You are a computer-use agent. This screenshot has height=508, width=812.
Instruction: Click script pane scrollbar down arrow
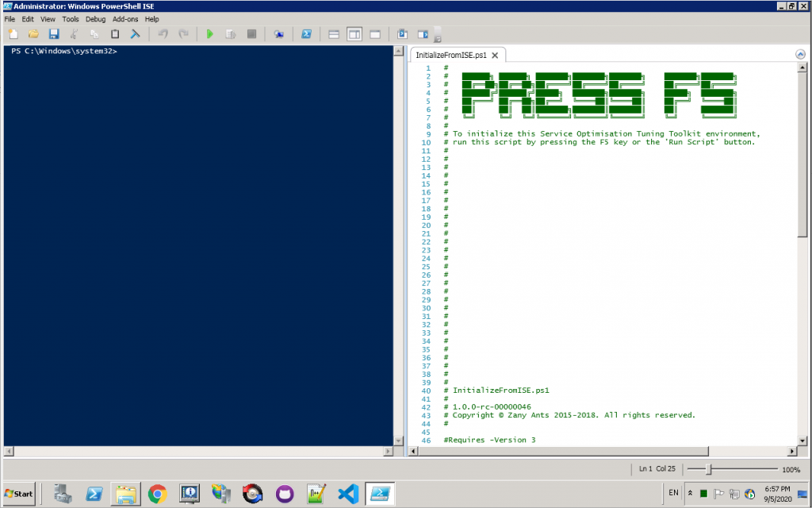[802, 441]
